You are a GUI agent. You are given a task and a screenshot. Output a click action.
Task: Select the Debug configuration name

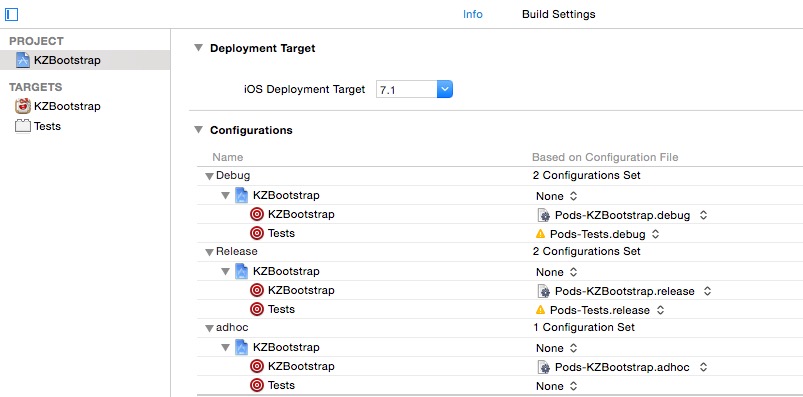pos(233,176)
